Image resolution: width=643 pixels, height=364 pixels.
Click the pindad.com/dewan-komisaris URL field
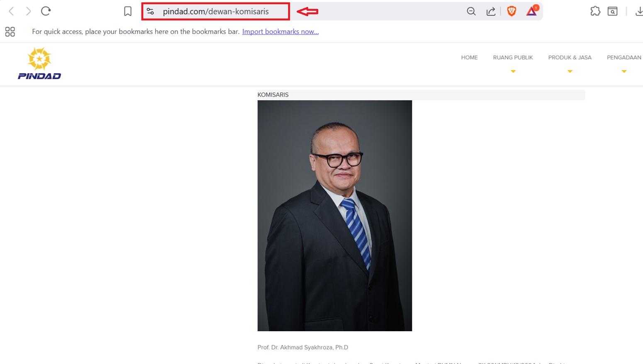[216, 12]
